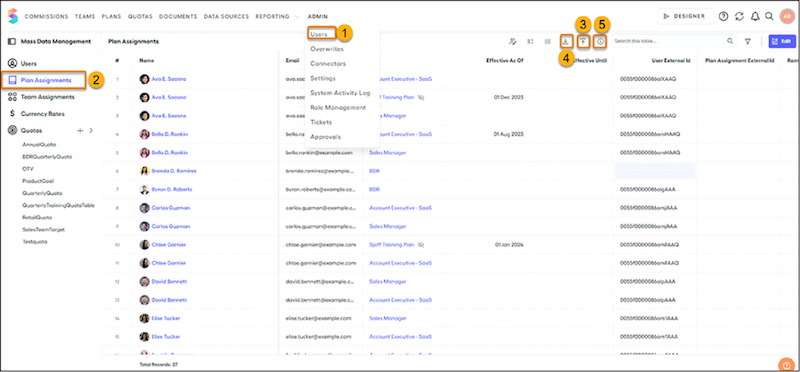This screenshot has width=800, height=372.
Task: Click Brenda D. Ramirez's avatar in row 6
Action: (x=144, y=171)
